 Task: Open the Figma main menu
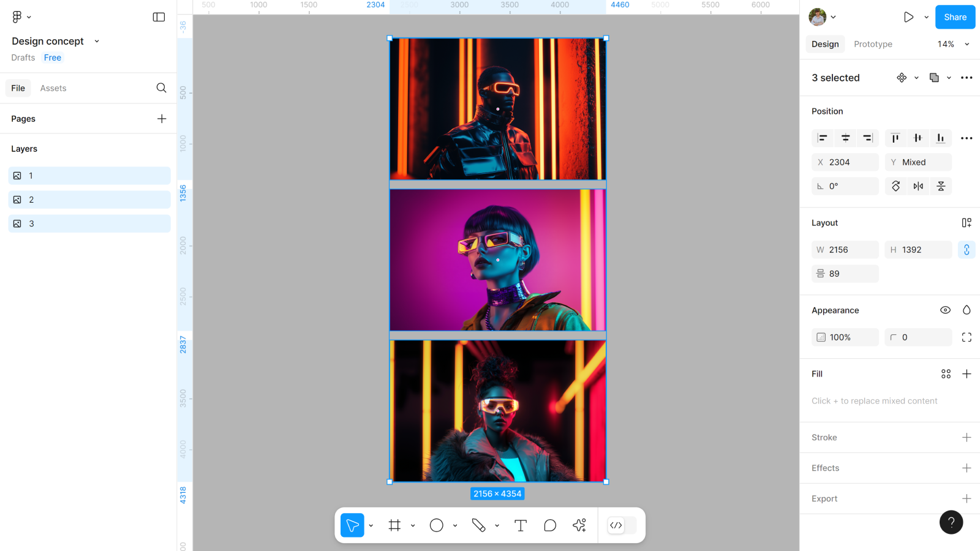point(21,17)
